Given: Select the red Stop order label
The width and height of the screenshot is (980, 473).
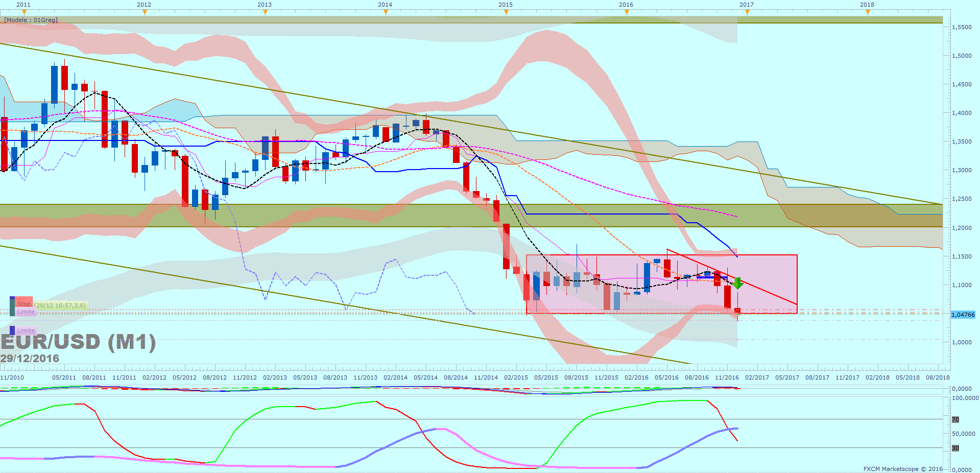Looking at the screenshot, I should (x=23, y=303).
